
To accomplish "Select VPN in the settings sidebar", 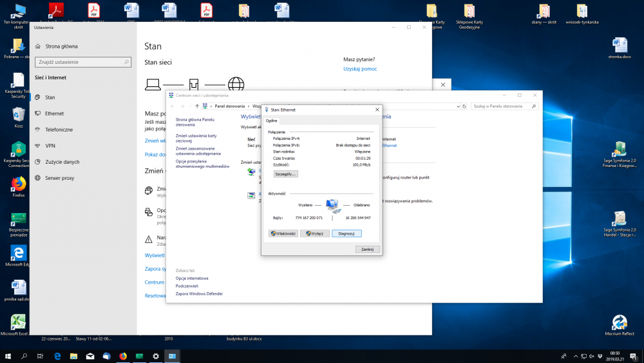I will [50, 146].
